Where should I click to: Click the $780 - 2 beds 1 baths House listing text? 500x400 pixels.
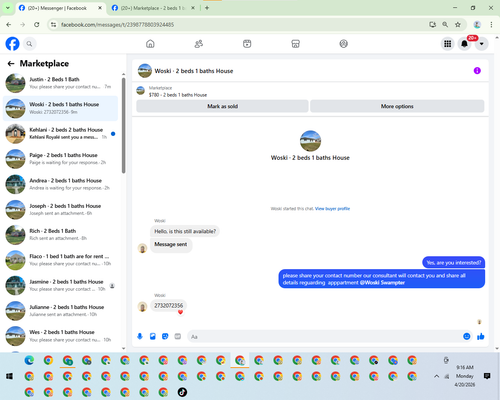tap(178, 95)
